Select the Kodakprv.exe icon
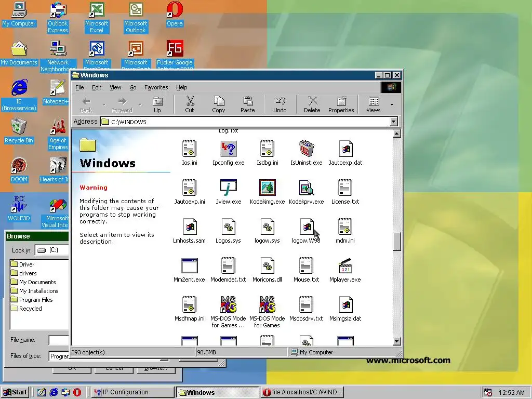The height and width of the screenshot is (399, 532). pyautogui.click(x=307, y=188)
